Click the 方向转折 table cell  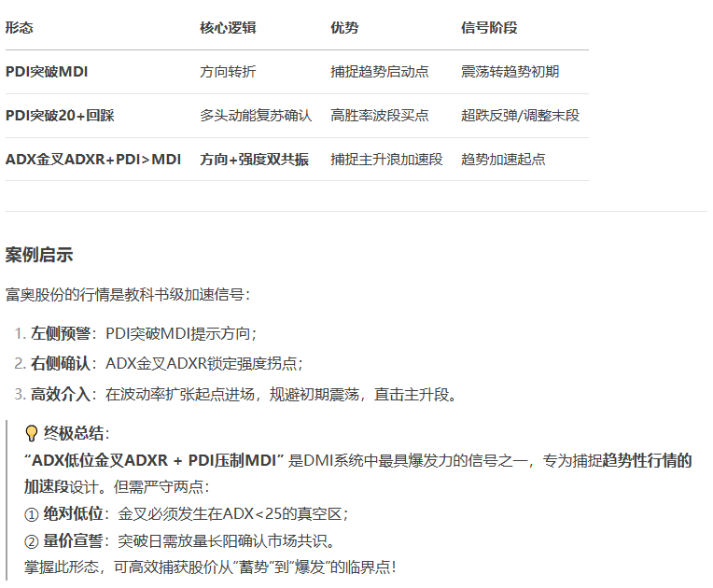point(227,72)
